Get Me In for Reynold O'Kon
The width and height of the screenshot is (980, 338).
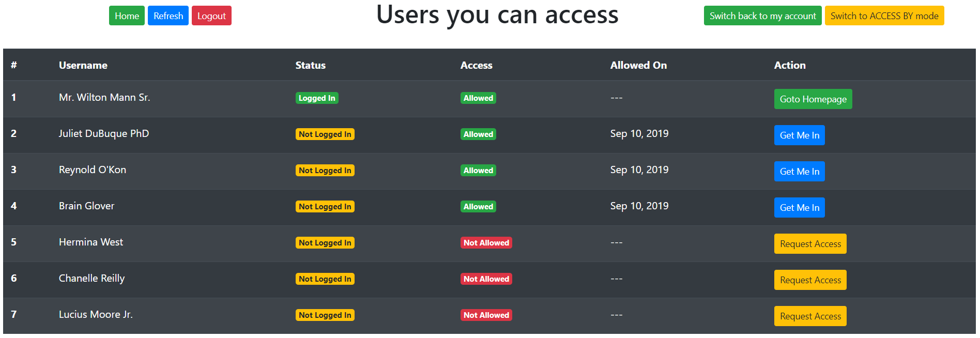coord(799,172)
